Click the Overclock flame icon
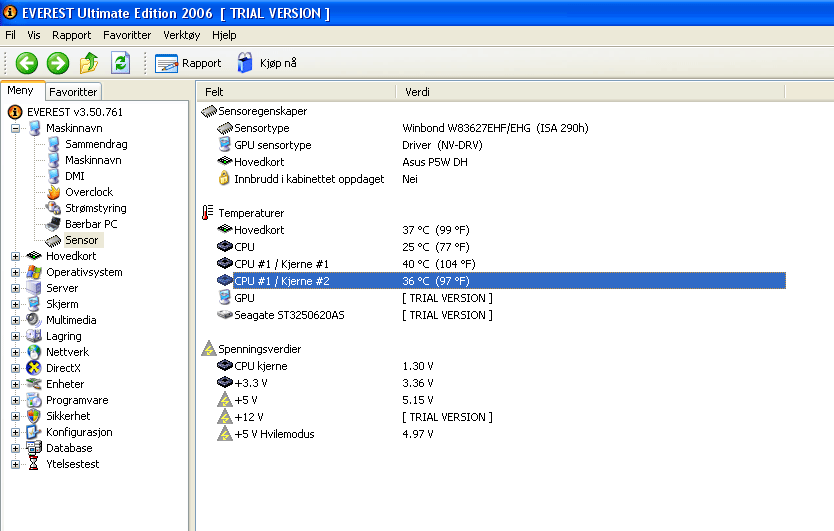The image size is (834, 531). (54, 192)
